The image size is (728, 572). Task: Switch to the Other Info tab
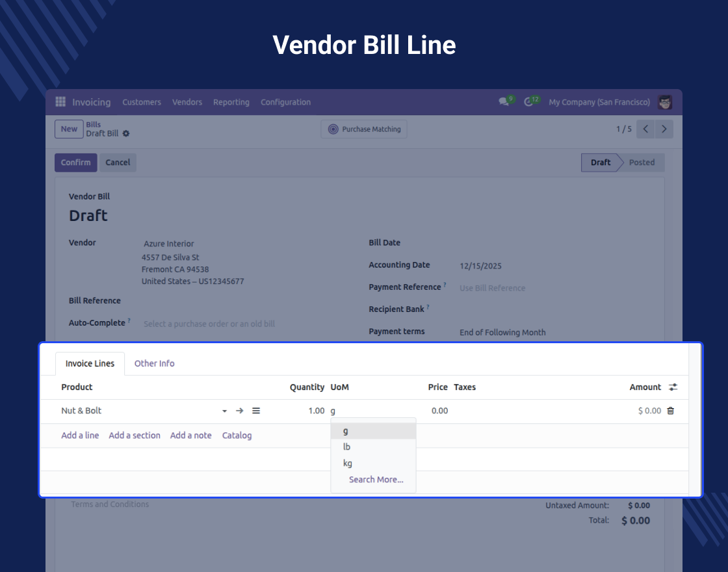point(154,363)
